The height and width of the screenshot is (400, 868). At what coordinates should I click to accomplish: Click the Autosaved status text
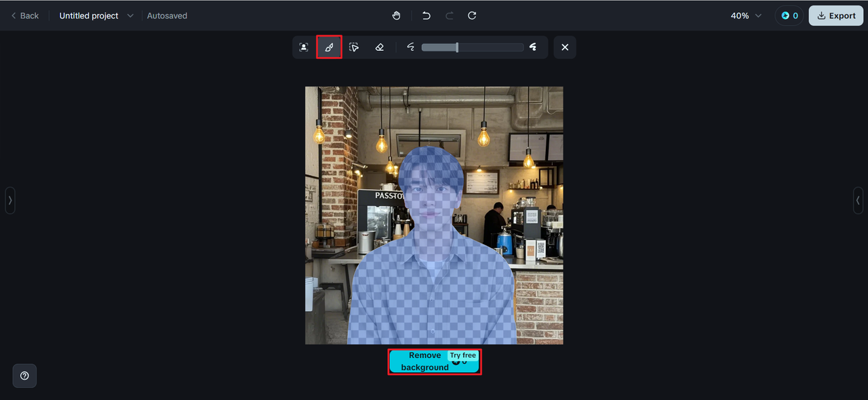pyautogui.click(x=167, y=16)
